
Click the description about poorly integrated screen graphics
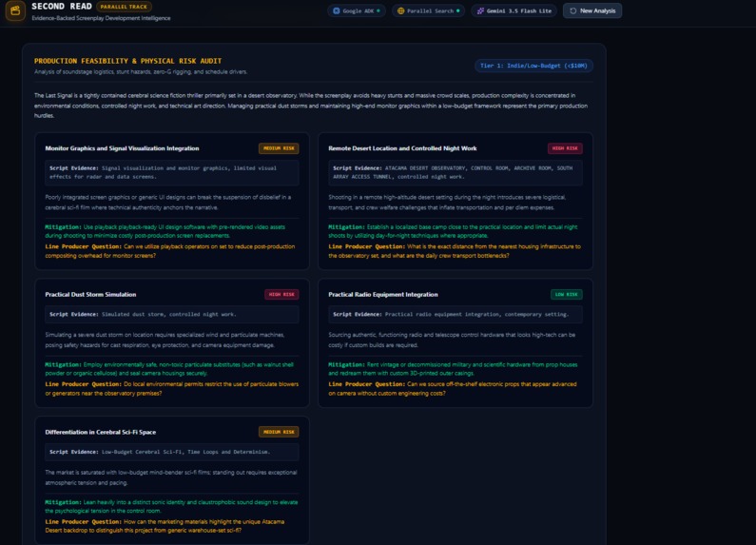[168, 202]
